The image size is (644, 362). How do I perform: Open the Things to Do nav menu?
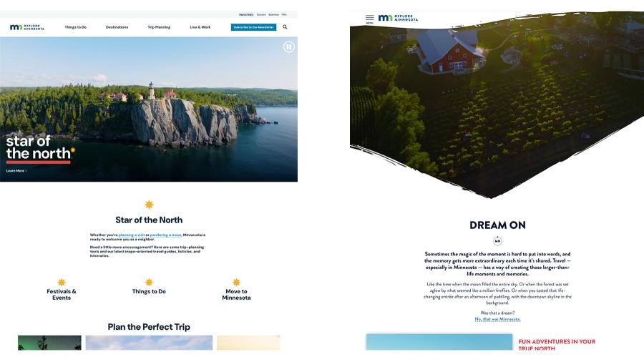click(76, 27)
